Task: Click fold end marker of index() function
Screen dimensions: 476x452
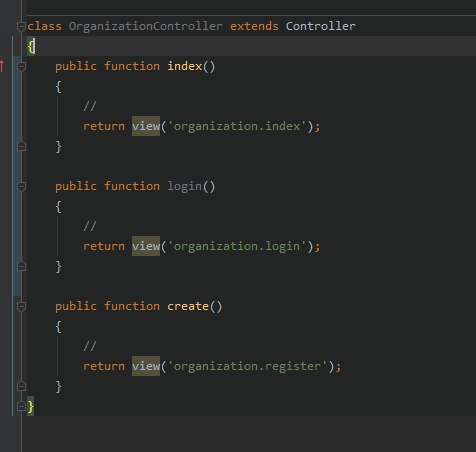Action: (x=21, y=146)
